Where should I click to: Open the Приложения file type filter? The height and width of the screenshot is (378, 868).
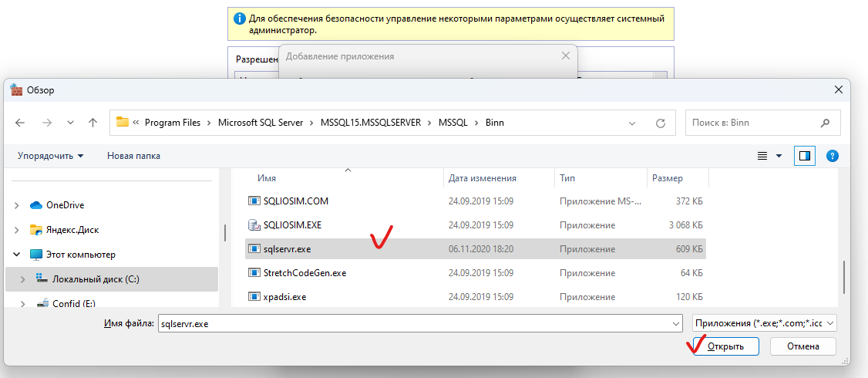pos(765,323)
